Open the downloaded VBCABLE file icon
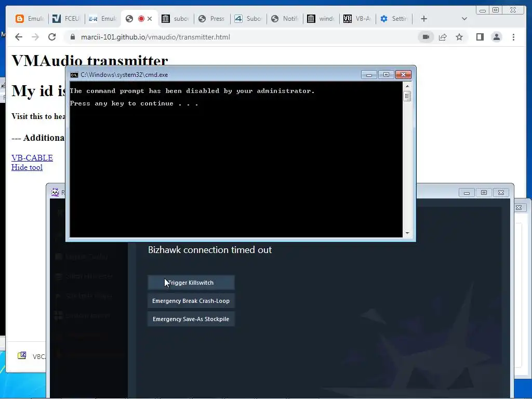Viewport: 532px width, 399px height. click(22, 355)
